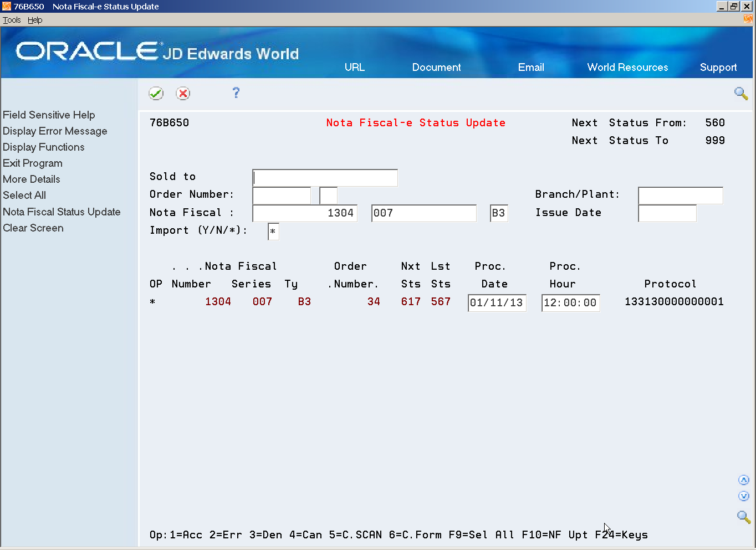756x550 pixels.
Task: Select Field Sensitive Help
Action: pos(49,115)
